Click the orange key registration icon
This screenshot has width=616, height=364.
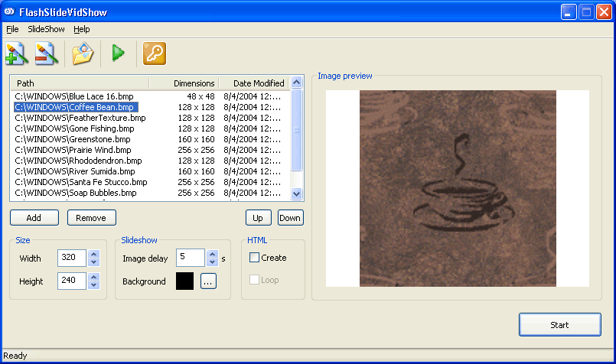coord(154,54)
